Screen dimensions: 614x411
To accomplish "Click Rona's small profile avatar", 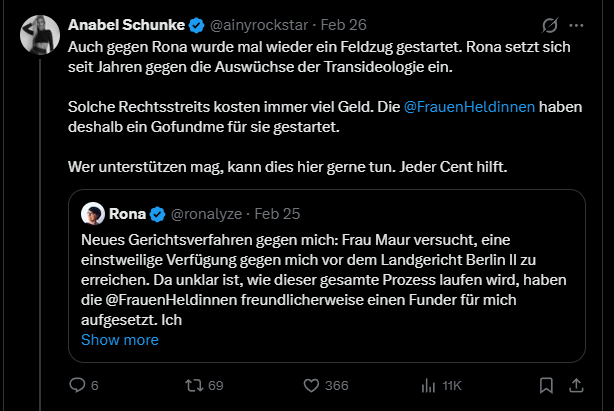I will coord(93,213).
